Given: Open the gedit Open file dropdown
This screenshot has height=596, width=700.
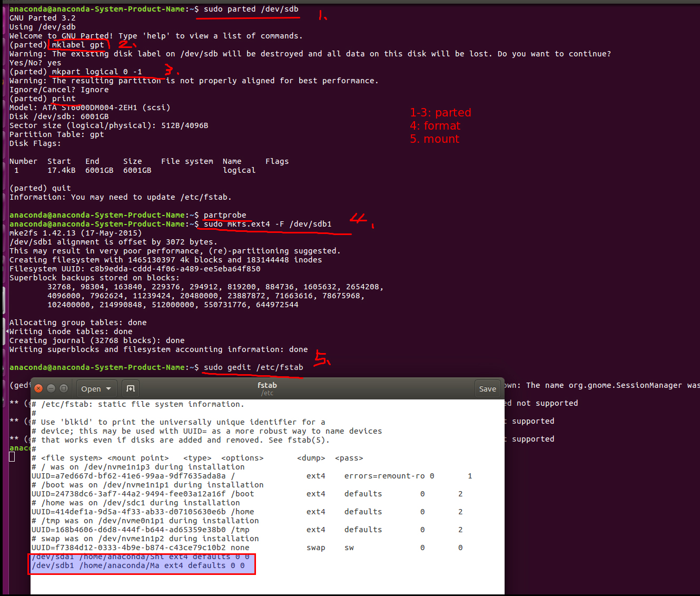Looking at the screenshot, I should (x=96, y=388).
